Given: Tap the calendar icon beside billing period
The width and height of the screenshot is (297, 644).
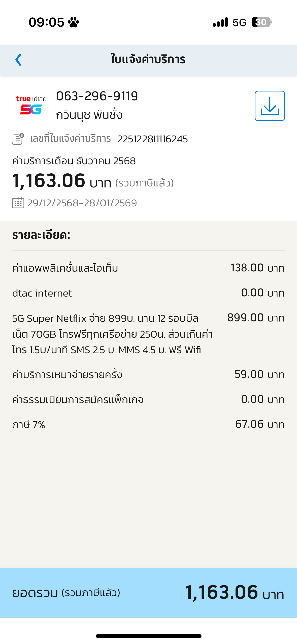Looking at the screenshot, I should pos(18,203).
